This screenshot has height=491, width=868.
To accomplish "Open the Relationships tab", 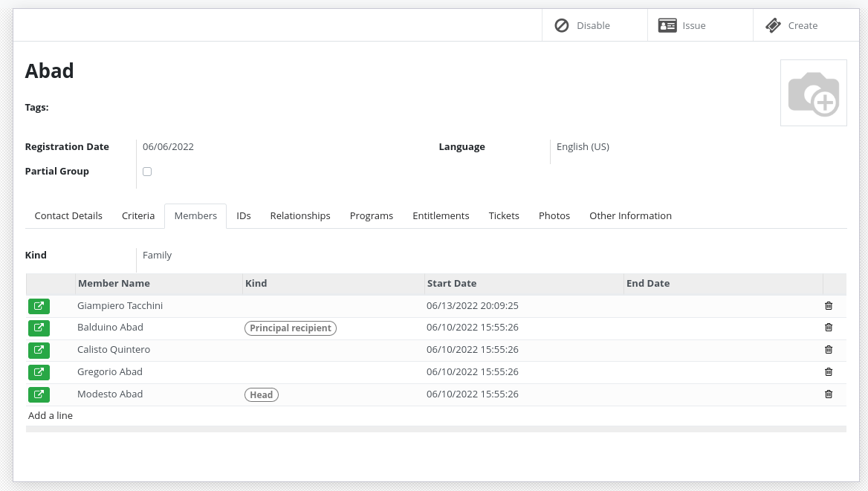I will pyautogui.click(x=299, y=215).
